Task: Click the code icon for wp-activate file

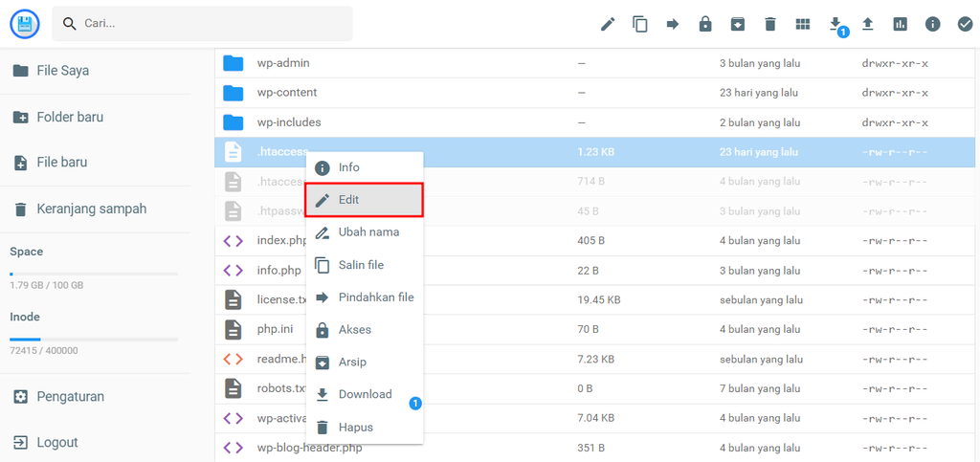Action: 234,418
